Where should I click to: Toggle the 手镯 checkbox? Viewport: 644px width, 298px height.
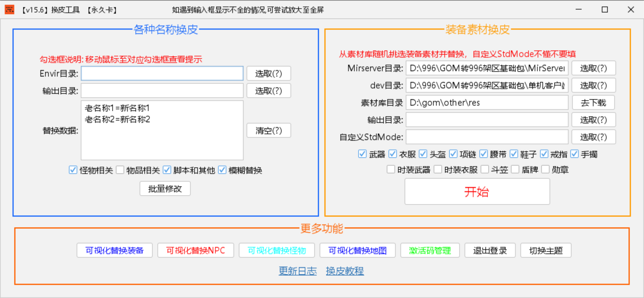click(574, 154)
